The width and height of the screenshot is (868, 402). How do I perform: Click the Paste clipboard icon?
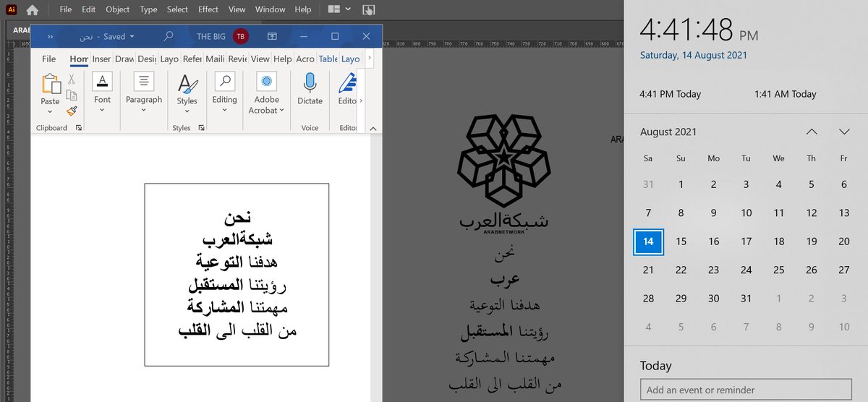[51, 84]
